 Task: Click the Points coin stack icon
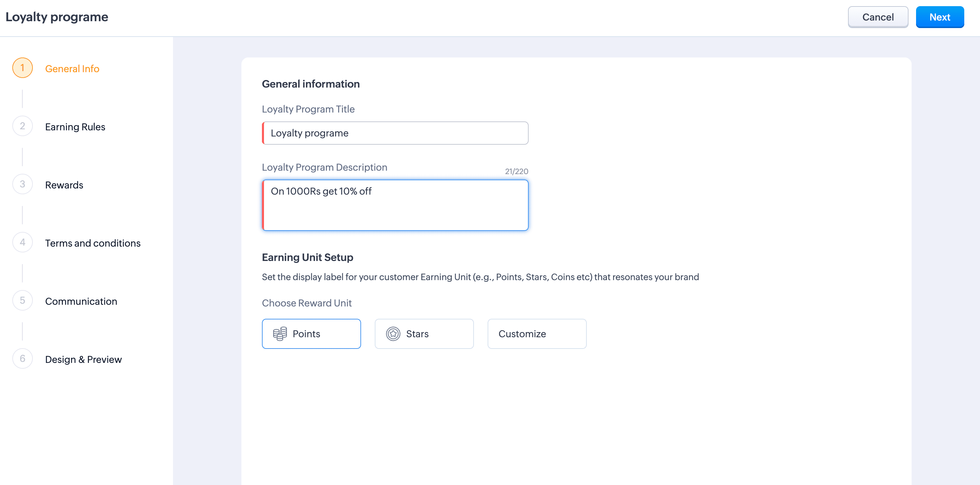pos(280,333)
